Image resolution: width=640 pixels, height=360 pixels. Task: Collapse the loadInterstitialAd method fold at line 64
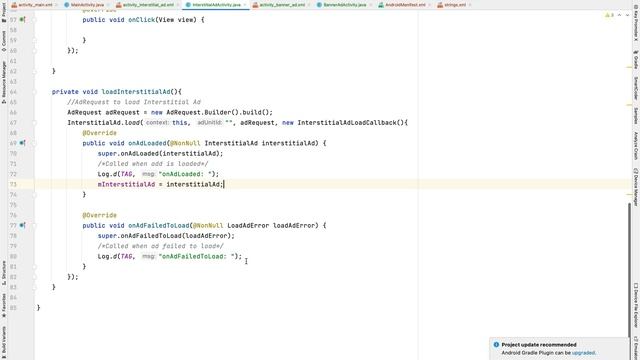(x=35, y=92)
